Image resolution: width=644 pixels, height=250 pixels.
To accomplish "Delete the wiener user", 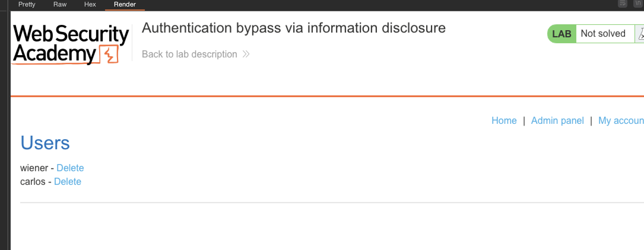I will coord(70,168).
